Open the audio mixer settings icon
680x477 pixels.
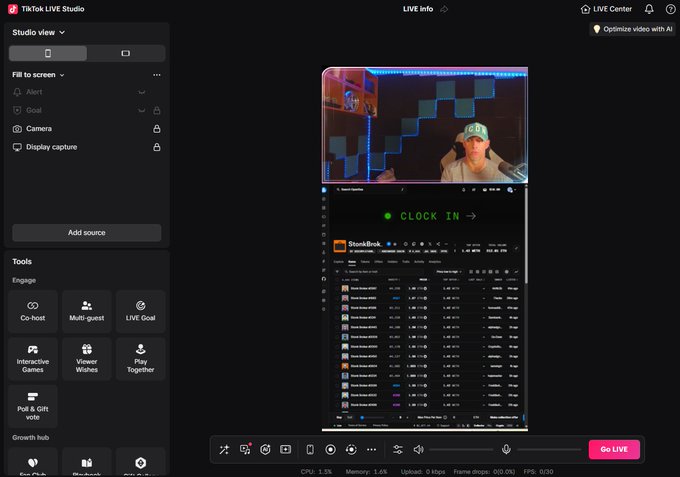click(398, 450)
